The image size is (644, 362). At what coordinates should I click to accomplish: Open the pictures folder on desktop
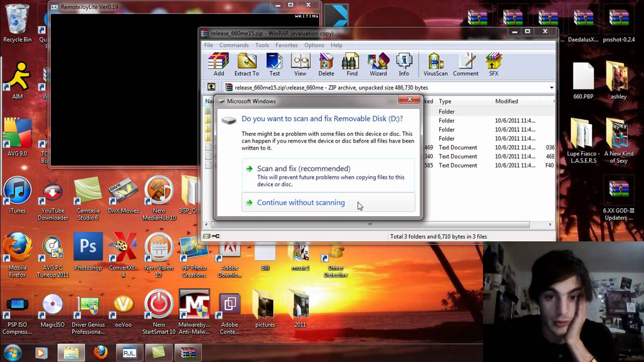[265, 309]
